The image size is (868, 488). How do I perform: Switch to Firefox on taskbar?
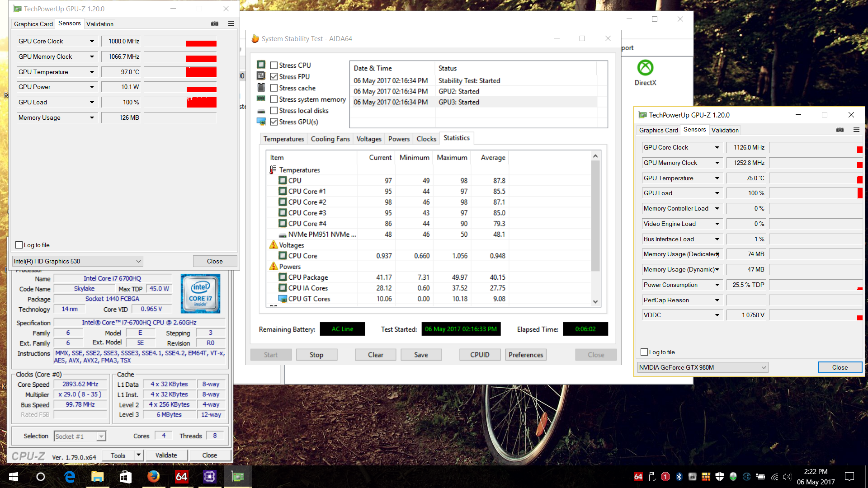(x=154, y=477)
